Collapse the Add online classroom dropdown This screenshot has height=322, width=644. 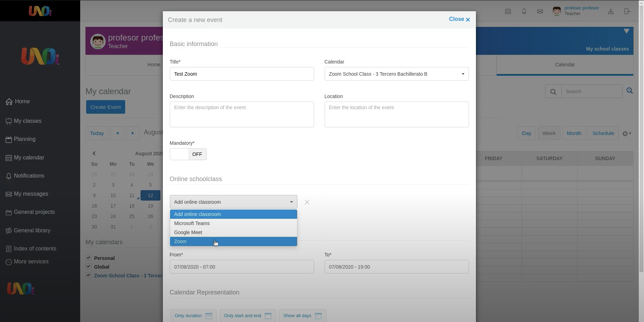point(233,202)
